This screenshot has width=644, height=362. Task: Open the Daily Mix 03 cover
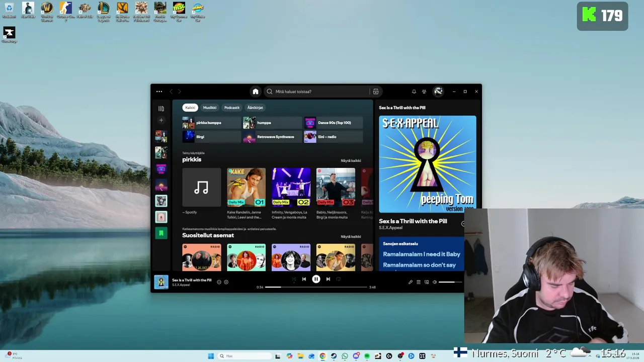[336, 187]
